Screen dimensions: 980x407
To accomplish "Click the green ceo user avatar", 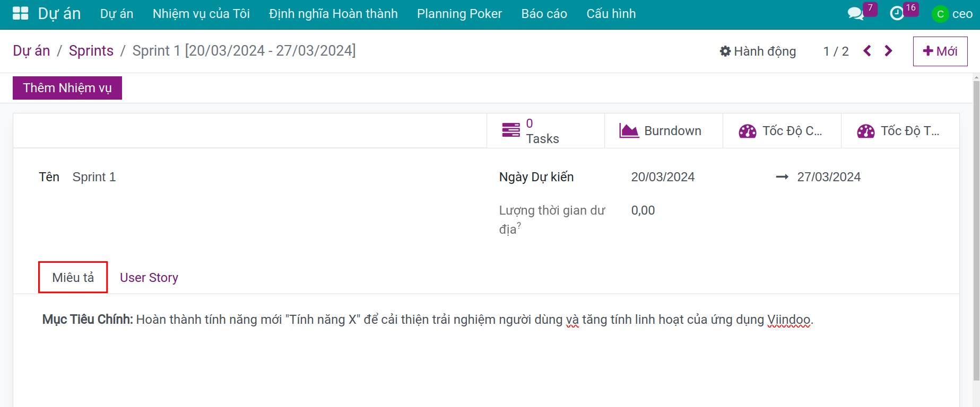I will (940, 14).
